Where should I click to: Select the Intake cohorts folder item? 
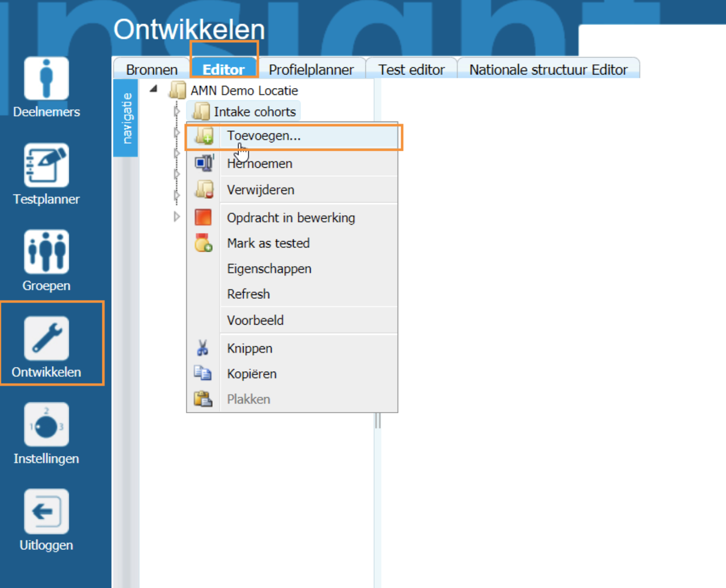(255, 112)
